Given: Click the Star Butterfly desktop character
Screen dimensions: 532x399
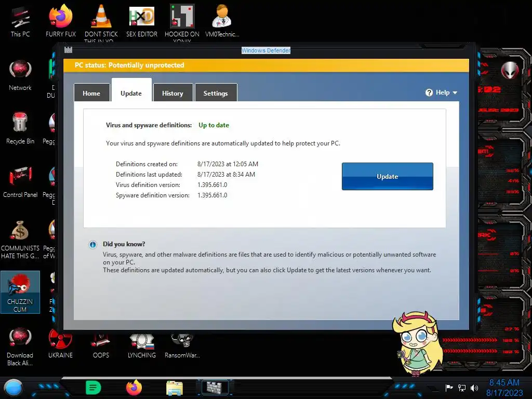Looking at the screenshot, I should (x=417, y=343).
